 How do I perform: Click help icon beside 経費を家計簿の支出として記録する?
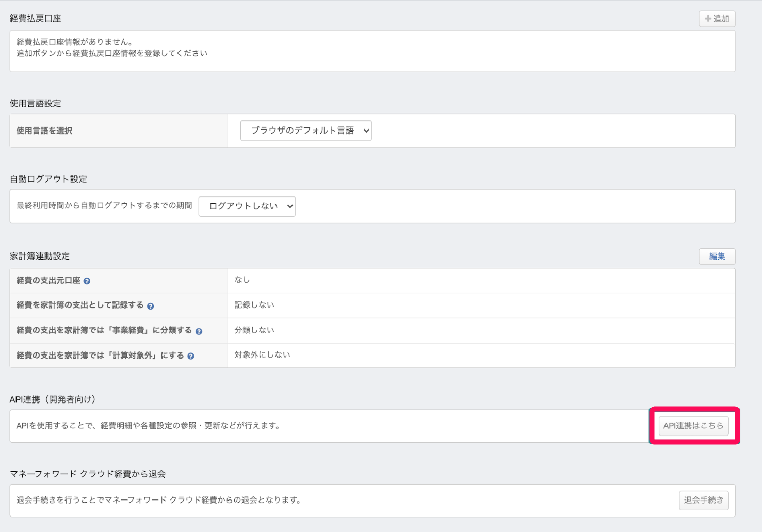[150, 306]
